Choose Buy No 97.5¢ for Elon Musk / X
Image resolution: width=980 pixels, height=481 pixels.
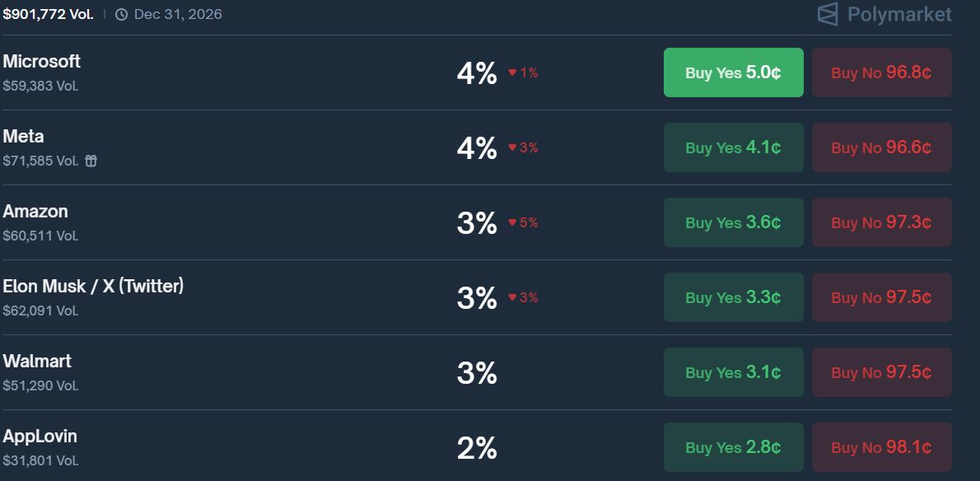click(881, 297)
